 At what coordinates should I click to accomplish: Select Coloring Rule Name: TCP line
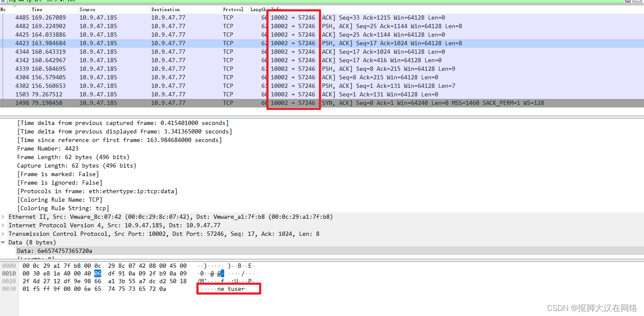60,200
